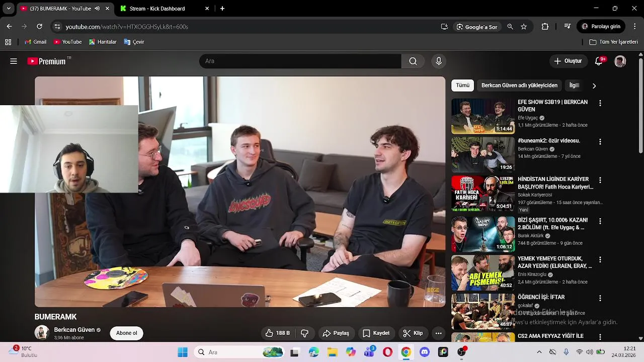Viewport: 644px width, 362px height.
Task: Switch to Stream - Kick Dashboard tab
Action: (165, 9)
